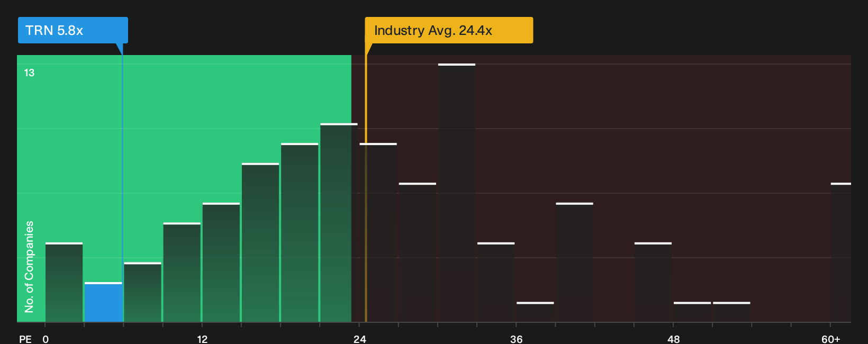The width and height of the screenshot is (868, 344).
Task: Click the 60+ tick label on PE axis
Action: [x=831, y=339]
